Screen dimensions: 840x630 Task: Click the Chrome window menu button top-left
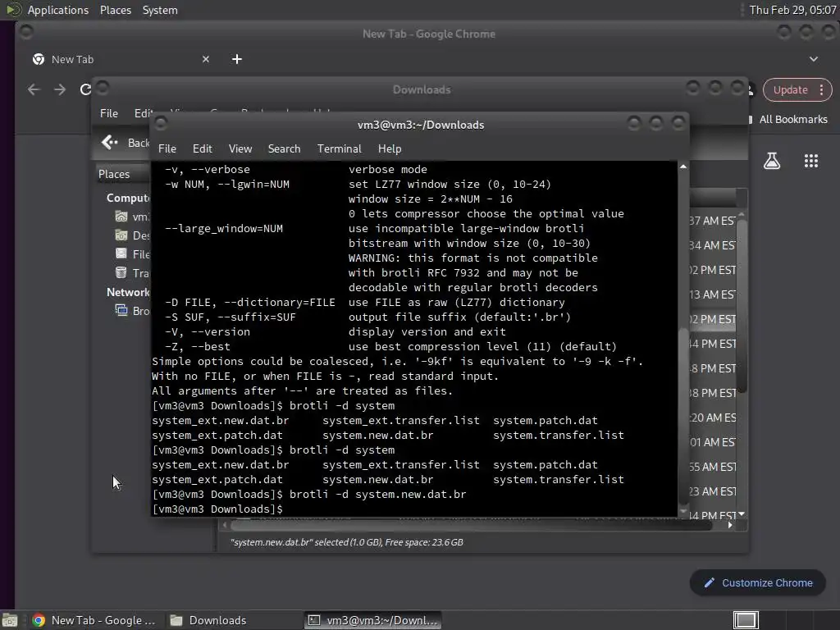[x=25, y=33]
